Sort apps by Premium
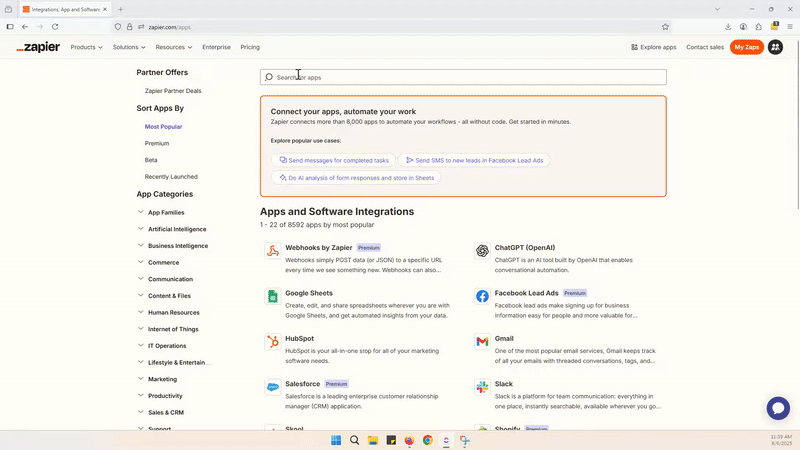The height and width of the screenshot is (450, 800). [157, 143]
